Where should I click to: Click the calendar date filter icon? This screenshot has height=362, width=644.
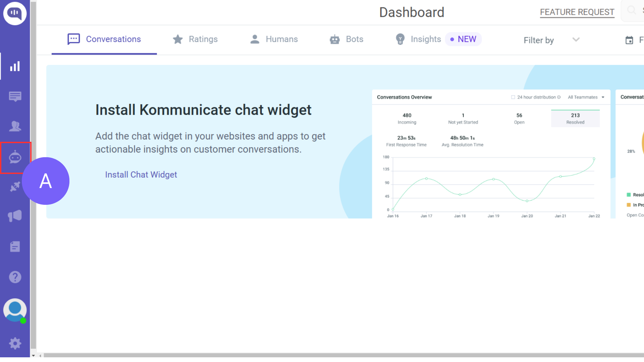click(630, 40)
